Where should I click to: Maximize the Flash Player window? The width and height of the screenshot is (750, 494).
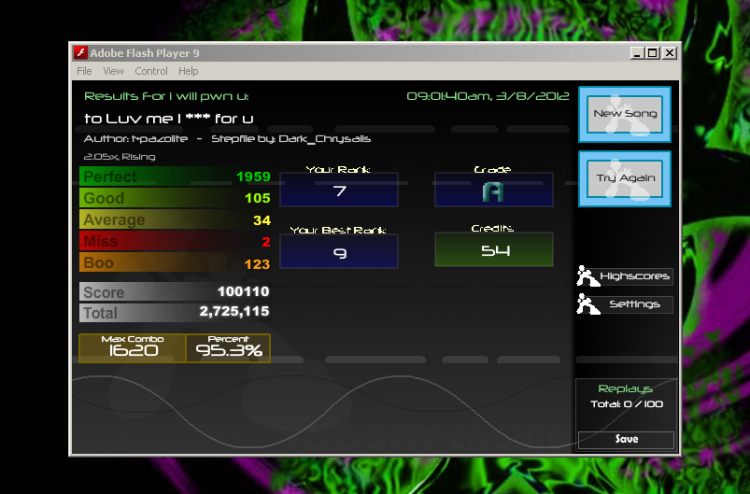[x=652, y=53]
